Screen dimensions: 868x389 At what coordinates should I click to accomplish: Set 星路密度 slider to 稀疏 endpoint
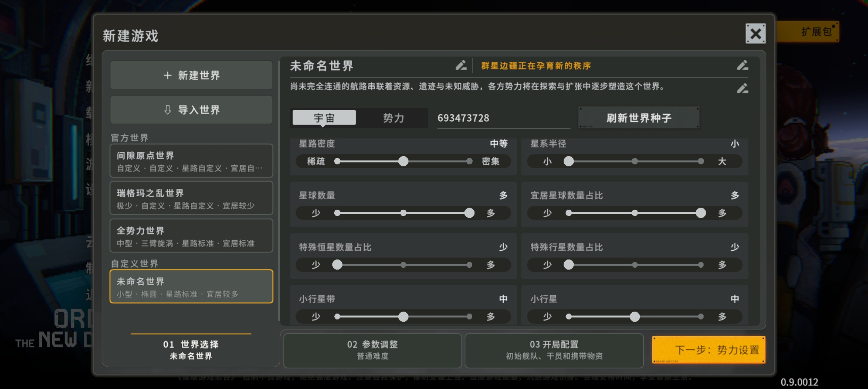(x=337, y=161)
